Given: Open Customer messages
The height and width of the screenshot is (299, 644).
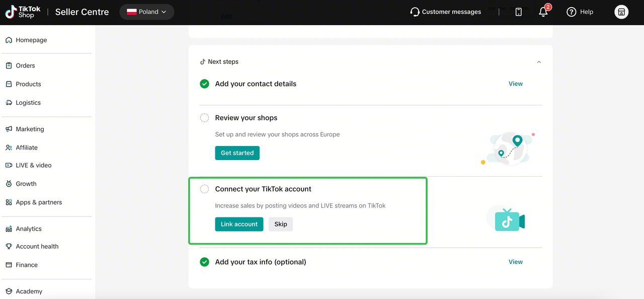Looking at the screenshot, I should pos(446,12).
